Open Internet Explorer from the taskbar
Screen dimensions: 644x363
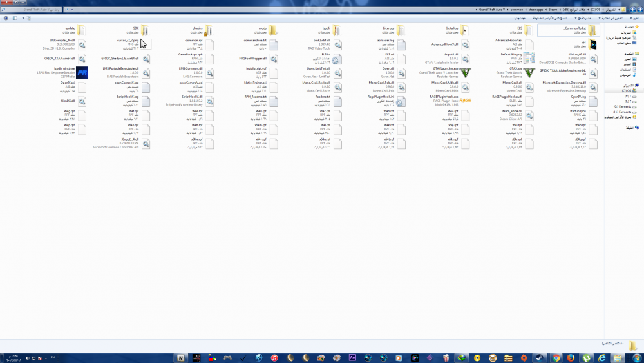pos(602,358)
